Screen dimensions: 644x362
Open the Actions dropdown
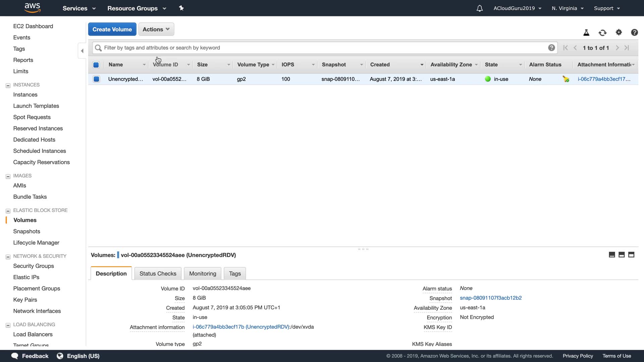coord(156,29)
